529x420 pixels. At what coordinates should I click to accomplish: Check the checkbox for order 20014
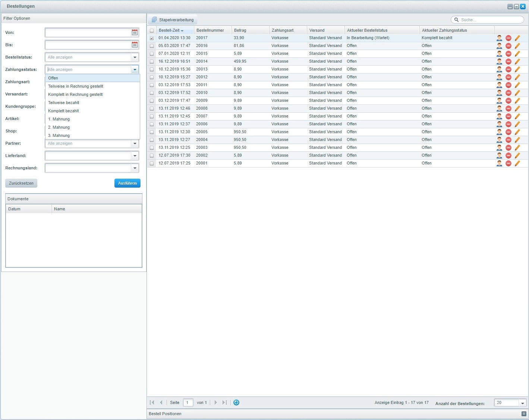(152, 62)
